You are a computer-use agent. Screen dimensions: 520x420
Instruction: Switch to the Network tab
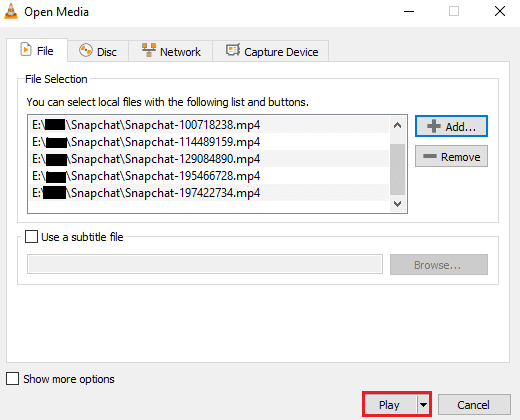(171, 51)
